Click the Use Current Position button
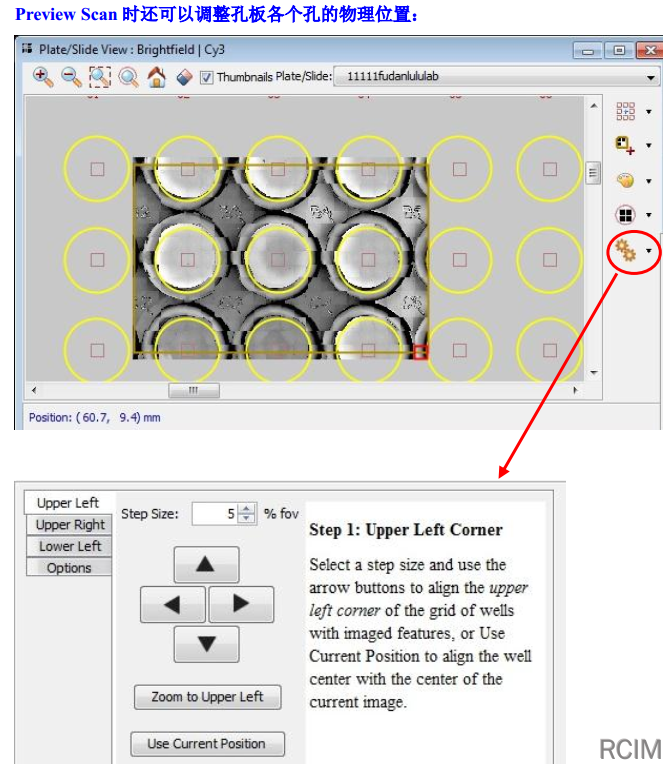This screenshot has width=670, height=769. click(207, 744)
